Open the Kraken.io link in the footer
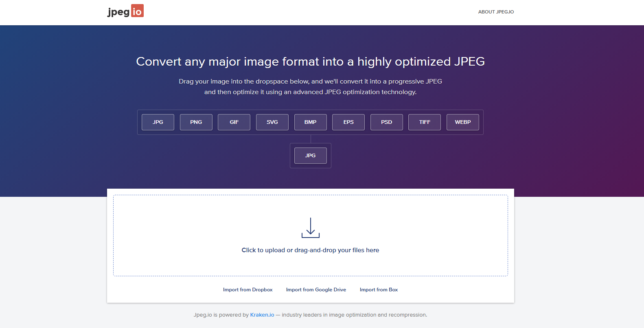 (262, 315)
